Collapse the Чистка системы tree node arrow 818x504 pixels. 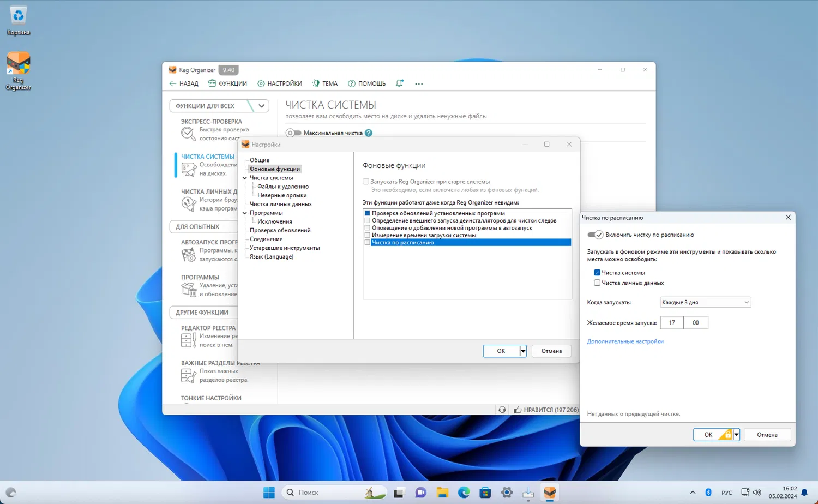click(x=245, y=178)
